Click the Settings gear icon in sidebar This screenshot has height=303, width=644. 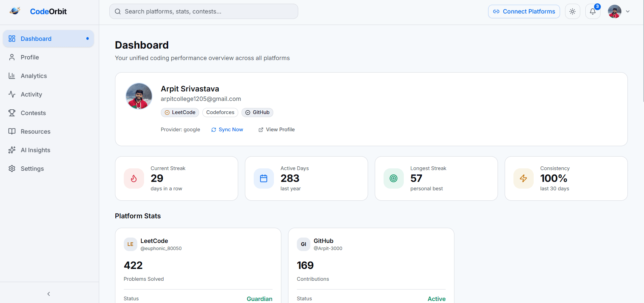click(12, 168)
